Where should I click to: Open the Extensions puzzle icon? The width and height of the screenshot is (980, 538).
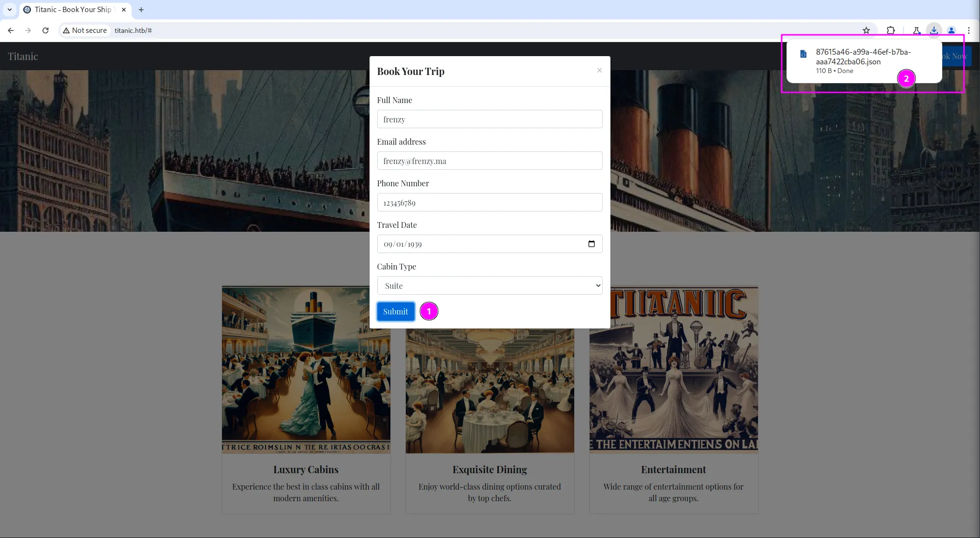891,30
